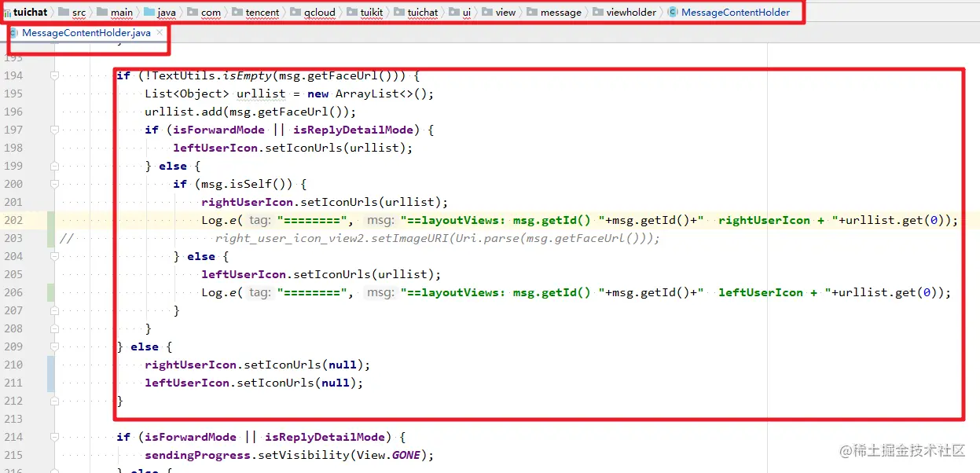Open the src folder breadcrumb
980x473 pixels.
pyautogui.click(x=72, y=13)
